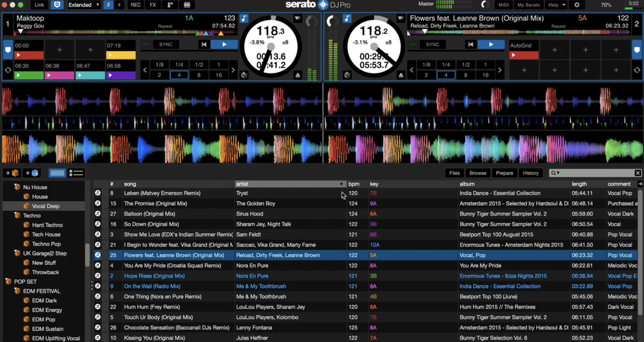The image size is (644, 342).
Task: Switch to the History tab in library
Action: pos(531,173)
